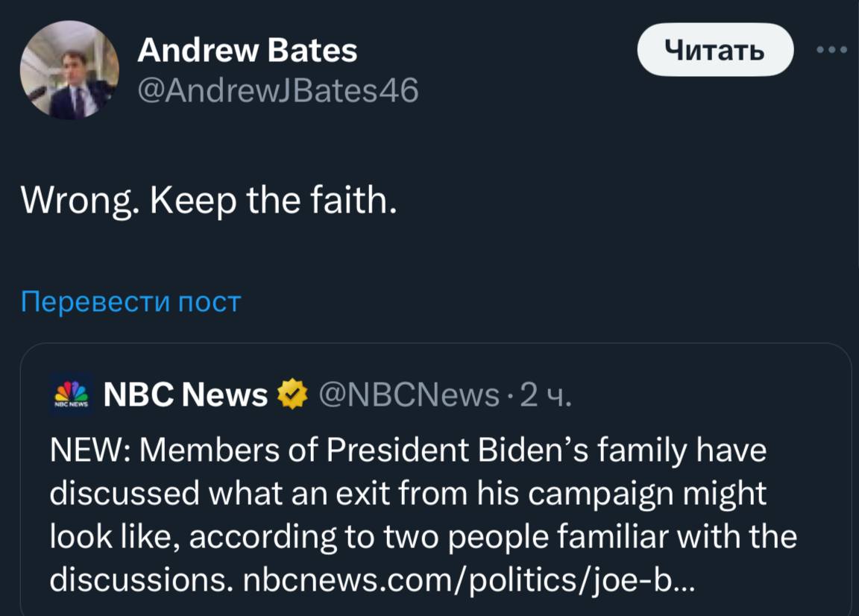Image resolution: width=859 pixels, height=616 pixels.
Task: Click the Перевести пост translate link
Action: (131, 302)
